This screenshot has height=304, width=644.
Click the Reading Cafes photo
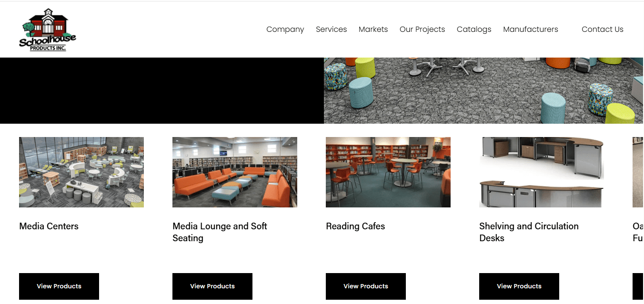388,172
